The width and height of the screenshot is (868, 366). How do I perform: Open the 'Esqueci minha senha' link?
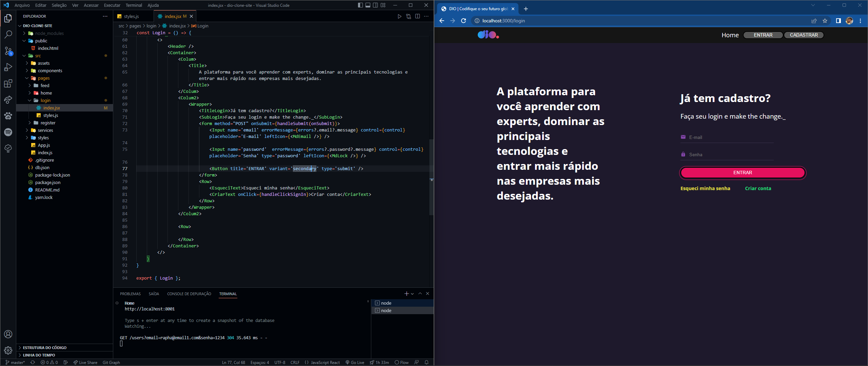click(x=705, y=188)
